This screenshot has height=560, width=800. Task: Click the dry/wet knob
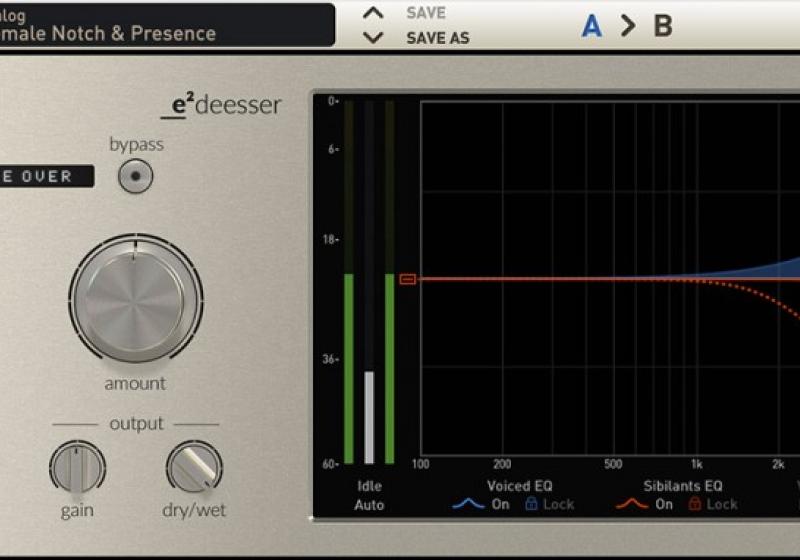tap(194, 469)
